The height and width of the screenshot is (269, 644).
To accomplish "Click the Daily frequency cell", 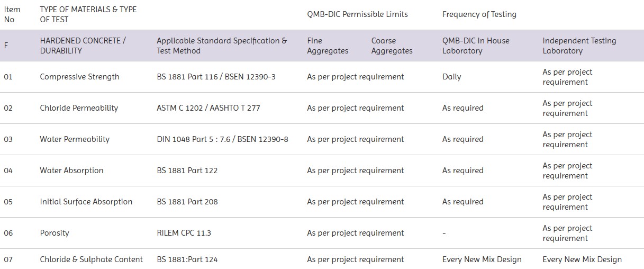I will point(451,77).
